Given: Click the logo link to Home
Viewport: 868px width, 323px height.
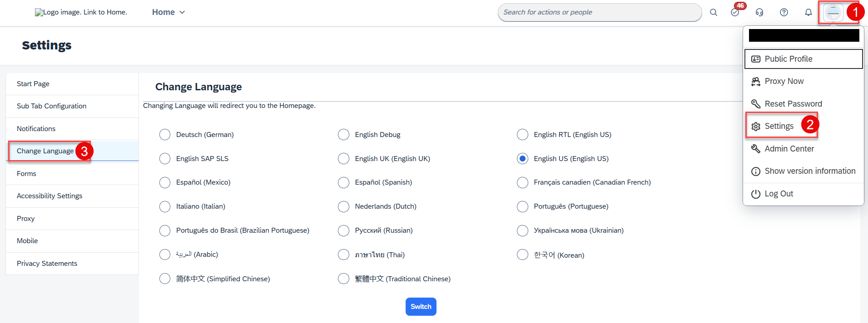Looking at the screenshot, I should pos(81,12).
